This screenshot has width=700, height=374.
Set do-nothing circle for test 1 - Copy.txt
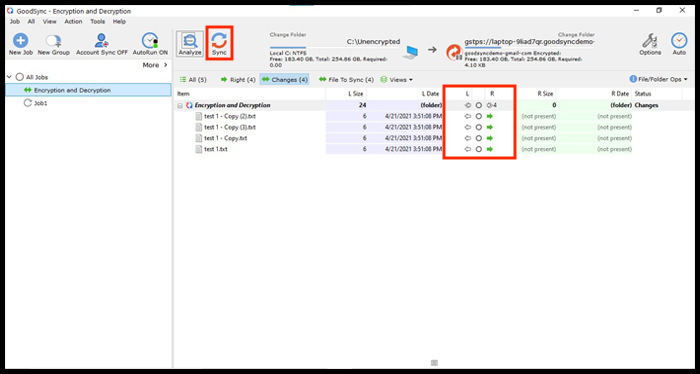[x=479, y=138]
